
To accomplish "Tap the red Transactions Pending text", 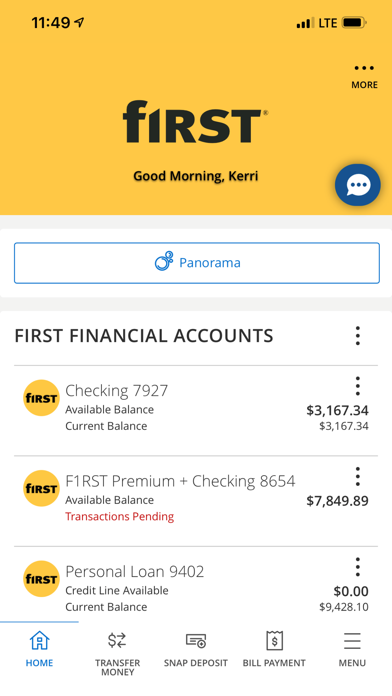I will pyautogui.click(x=119, y=517).
